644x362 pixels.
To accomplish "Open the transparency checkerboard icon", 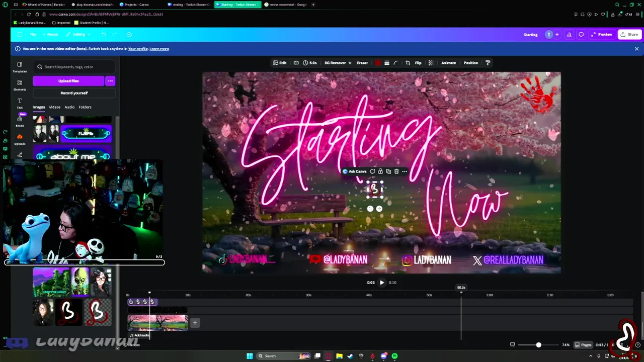I will coord(431,63).
